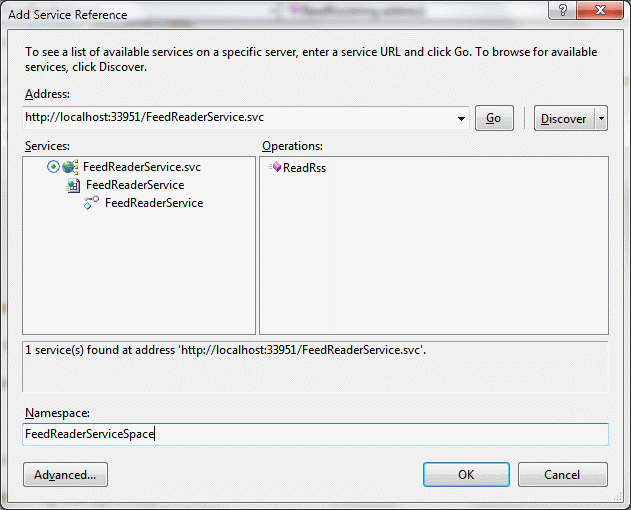Click the Go button

point(494,118)
